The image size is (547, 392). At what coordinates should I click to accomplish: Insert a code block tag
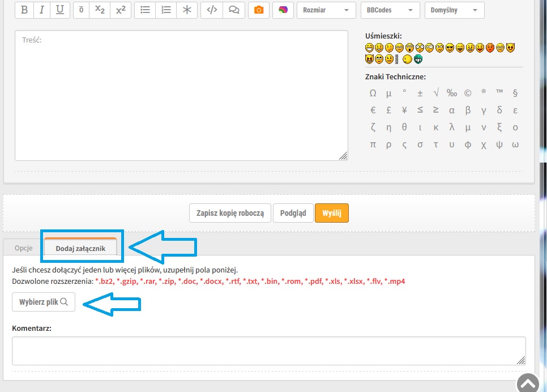212,10
